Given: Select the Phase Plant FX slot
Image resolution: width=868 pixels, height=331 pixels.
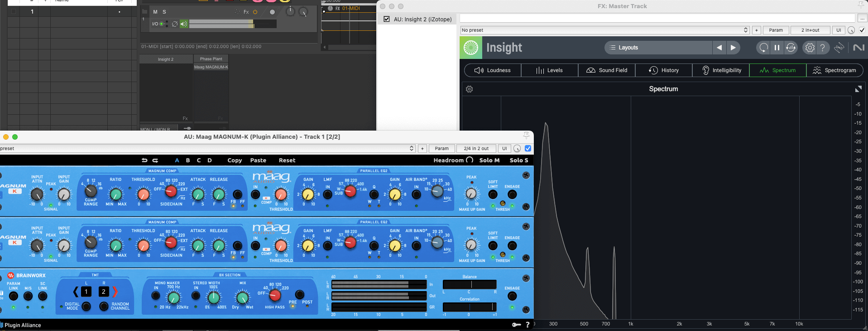Looking at the screenshot, I should [211, 59].
